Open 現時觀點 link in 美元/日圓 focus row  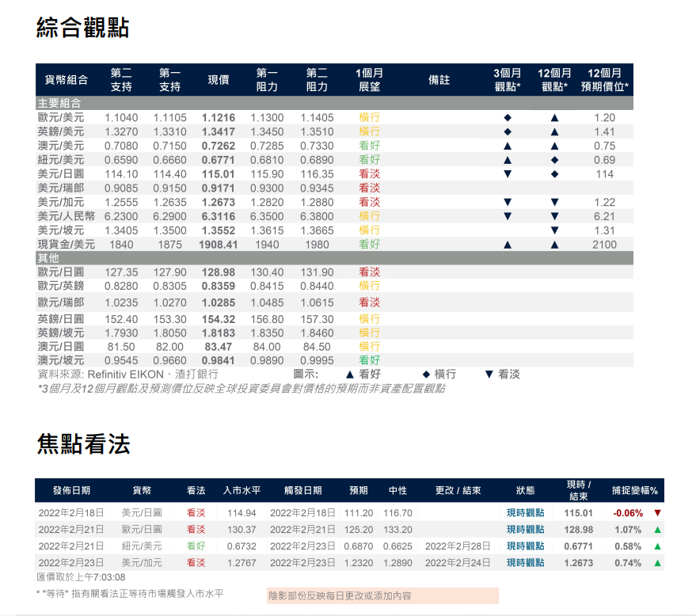click(x=526, y=513)
